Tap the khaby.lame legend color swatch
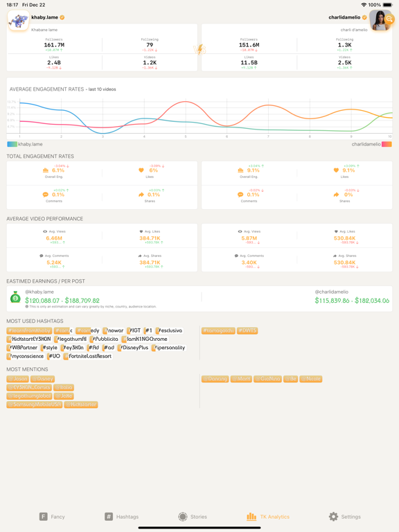Screen dimensions: 399x532 (x=12, y=144)
